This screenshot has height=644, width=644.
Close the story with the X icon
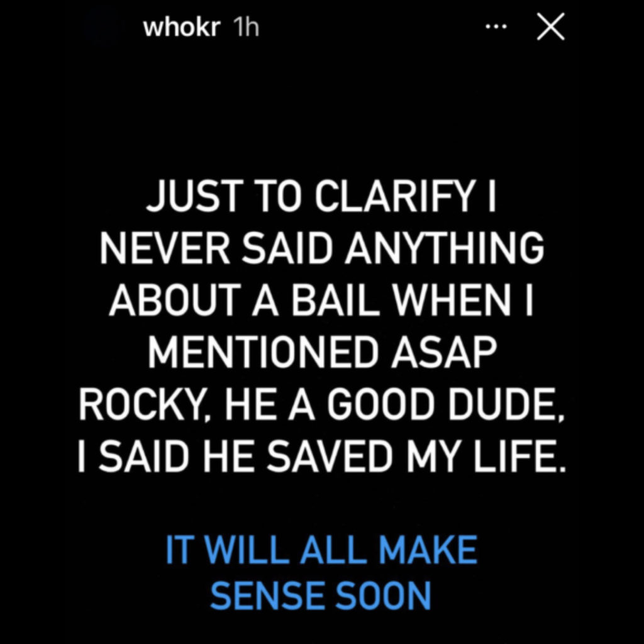[x=550, y=26]
